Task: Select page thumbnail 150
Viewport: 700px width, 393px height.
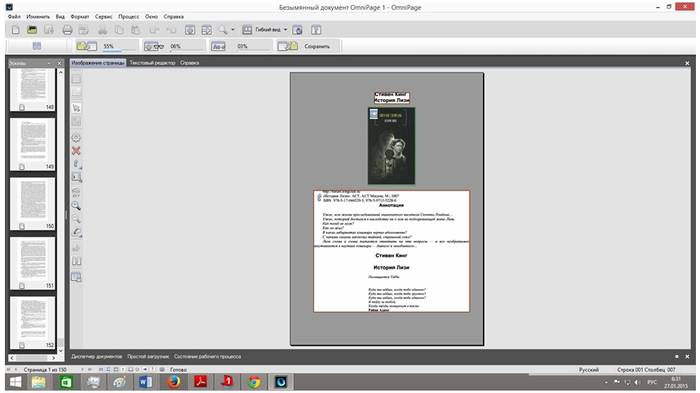Action: [33, 204]
